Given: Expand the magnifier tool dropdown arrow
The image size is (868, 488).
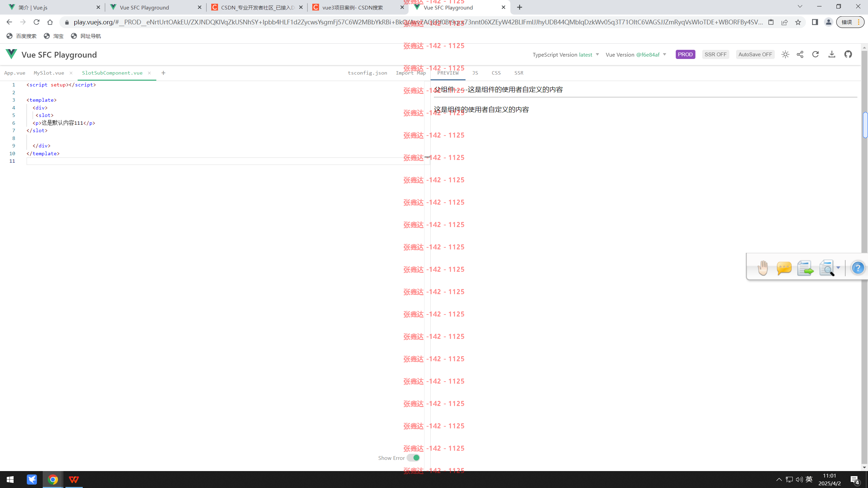Looking at the screenshot, I should [x=838, y=268].
